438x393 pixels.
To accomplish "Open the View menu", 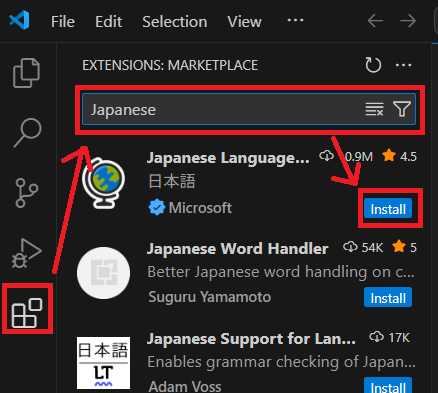I will tap(244, 22).
